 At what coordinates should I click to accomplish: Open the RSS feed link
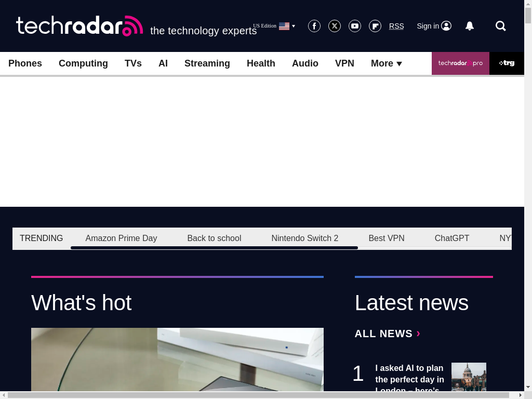(x=396, y=26)
